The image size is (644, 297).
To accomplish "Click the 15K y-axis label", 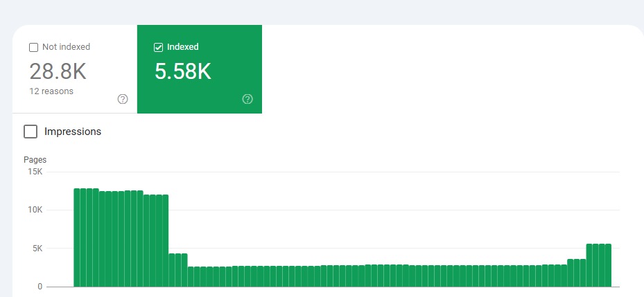I will coord(34,172).
